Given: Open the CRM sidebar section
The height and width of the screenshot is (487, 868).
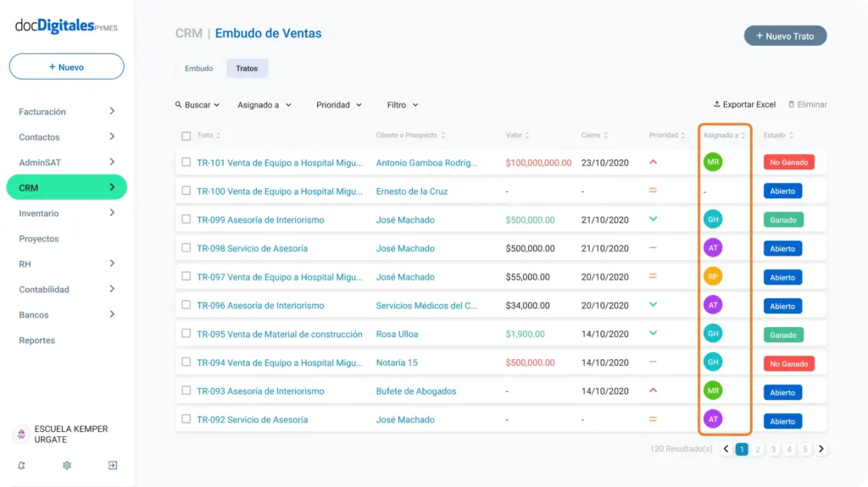Looking at the screenshot, I should coord(66,188).
